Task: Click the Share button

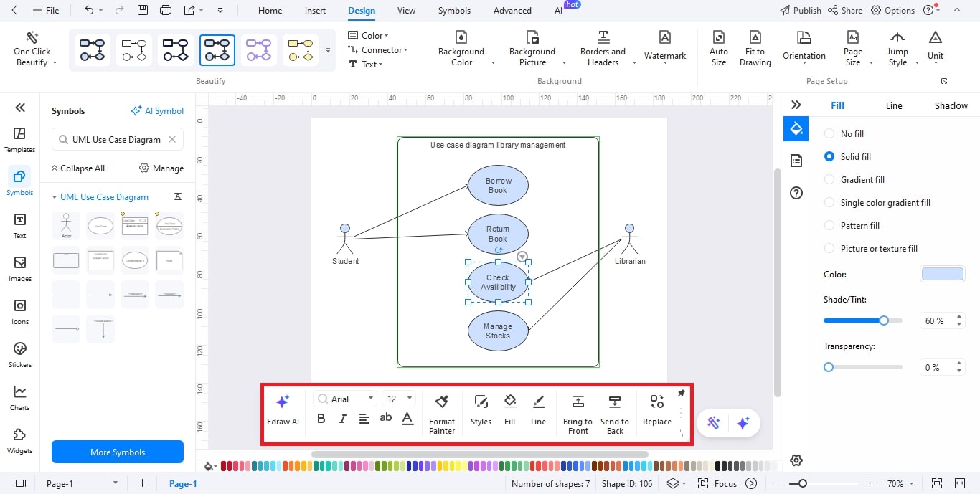Action: point(844,10)
